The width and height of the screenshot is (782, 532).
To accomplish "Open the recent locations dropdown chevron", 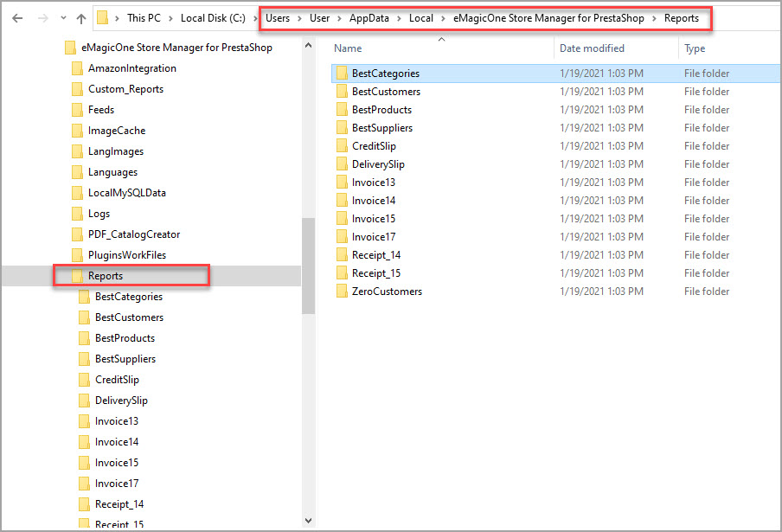I will [63, 18].
